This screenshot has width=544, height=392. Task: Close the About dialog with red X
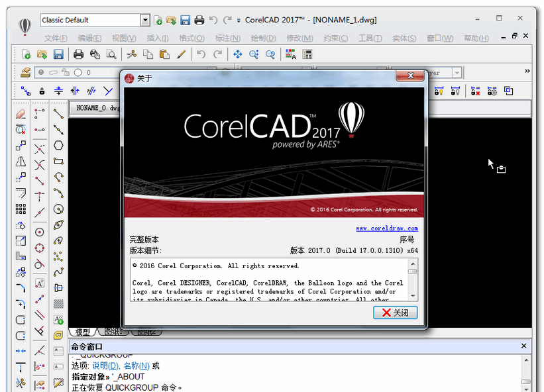click(x=410, y=75)
